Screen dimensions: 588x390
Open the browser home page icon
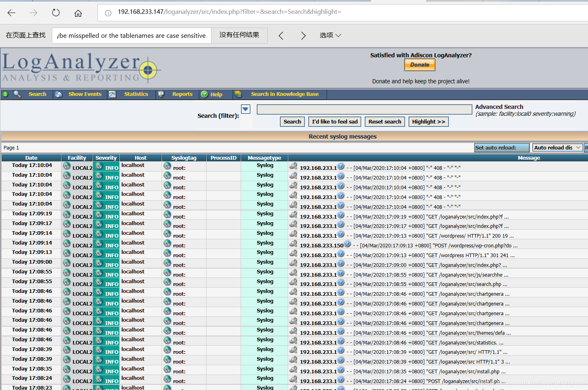point(78,13)
